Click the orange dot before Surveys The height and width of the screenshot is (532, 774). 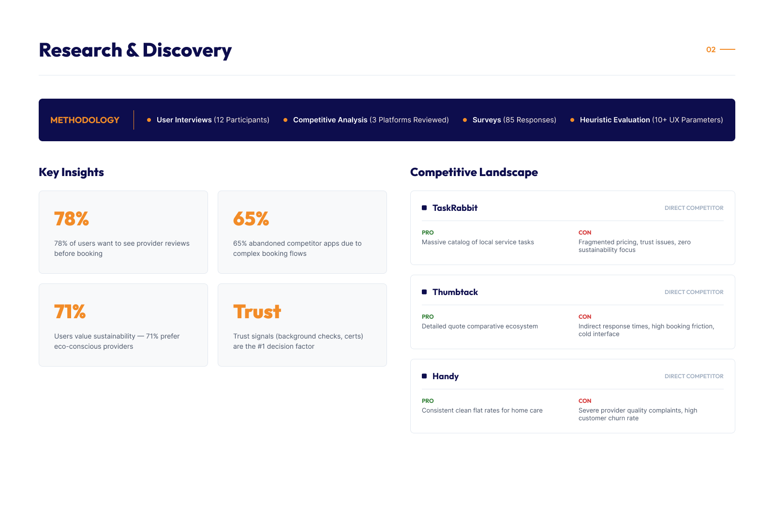(465, 120)
